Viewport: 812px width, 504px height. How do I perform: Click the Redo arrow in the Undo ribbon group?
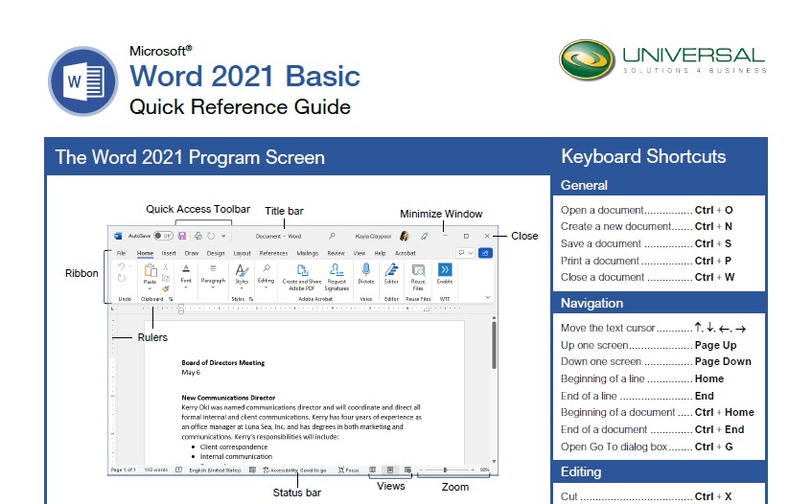click(121, 279)
